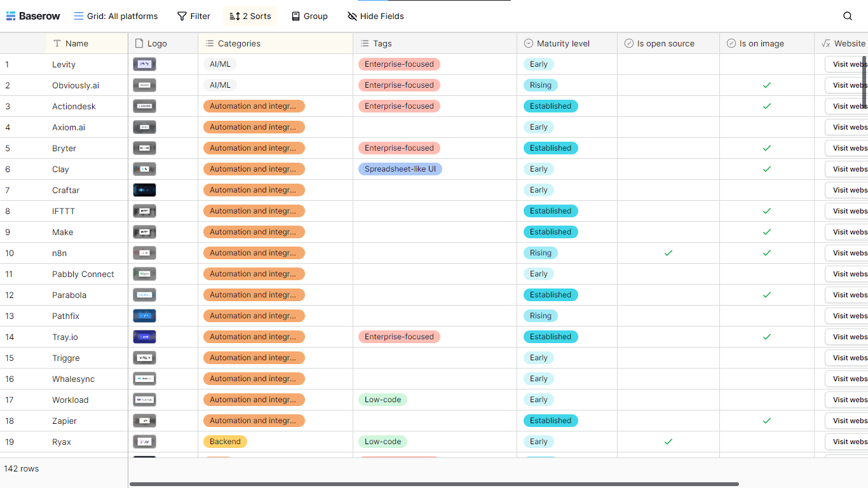
Task: Open Workload logo thumbnail
Action: [x=144, y=400]
